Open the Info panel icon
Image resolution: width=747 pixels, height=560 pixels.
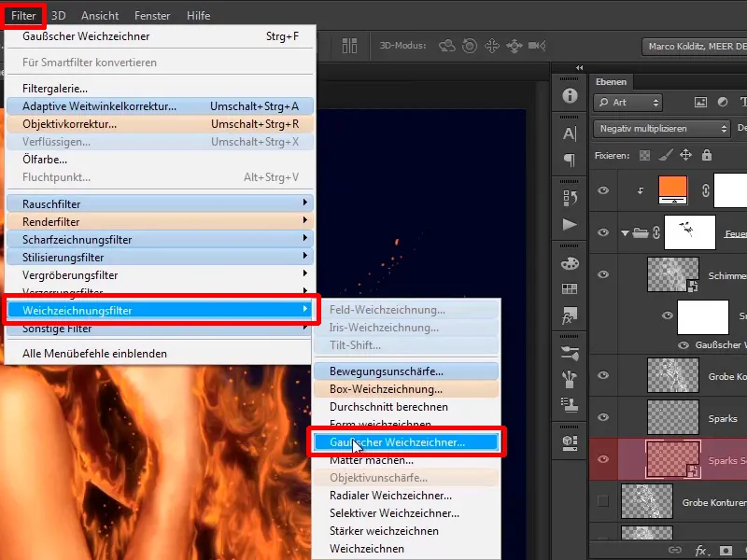tap(570, 96)
